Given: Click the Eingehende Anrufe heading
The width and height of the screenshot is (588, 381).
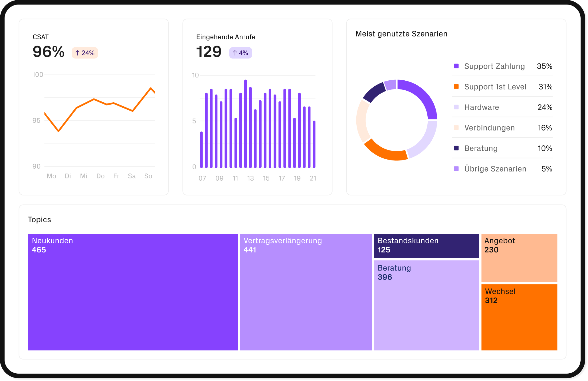Looking at the screenshot, I should 226,37.
